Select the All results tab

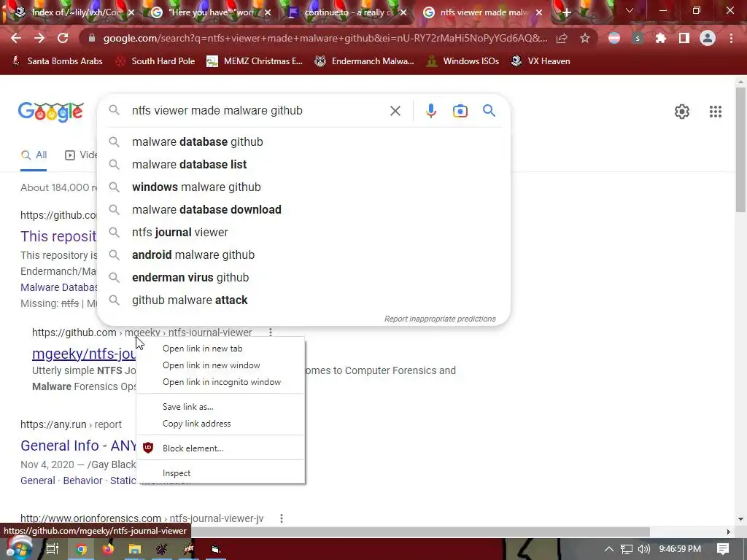click(34, 155)
